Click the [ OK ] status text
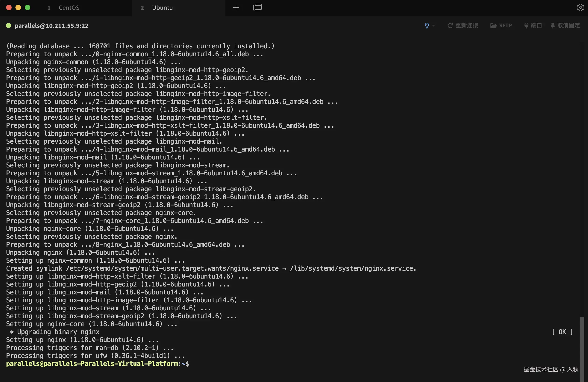Image resolution: width=588 pixels, height=382 pixels. pos(562,332)
